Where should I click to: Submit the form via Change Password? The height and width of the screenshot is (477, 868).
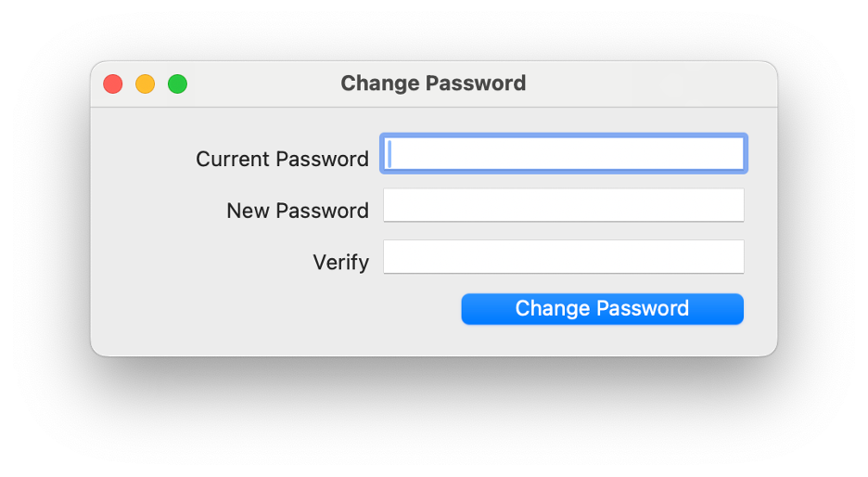coord(602,309)
